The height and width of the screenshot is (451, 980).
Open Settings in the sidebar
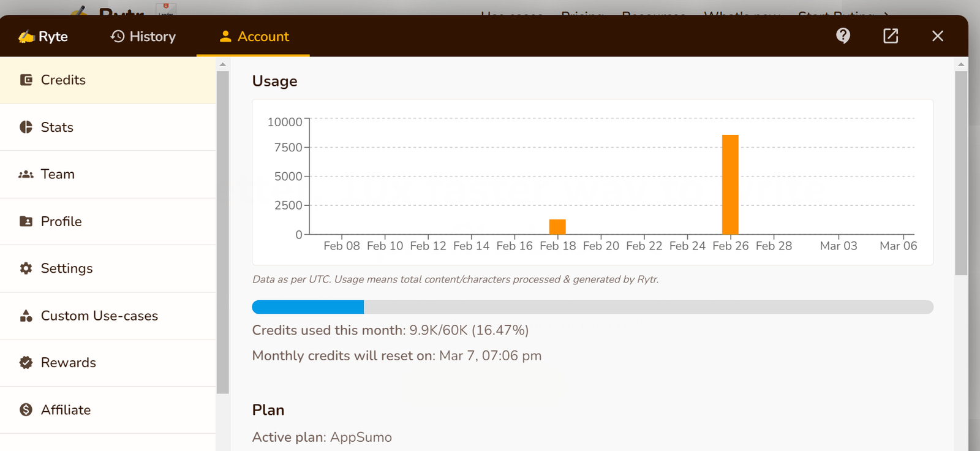click(108, 268)
